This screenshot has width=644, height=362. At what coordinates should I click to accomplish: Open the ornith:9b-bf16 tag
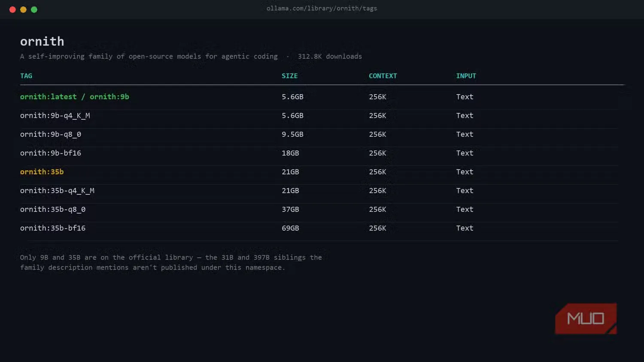(51, 153)
